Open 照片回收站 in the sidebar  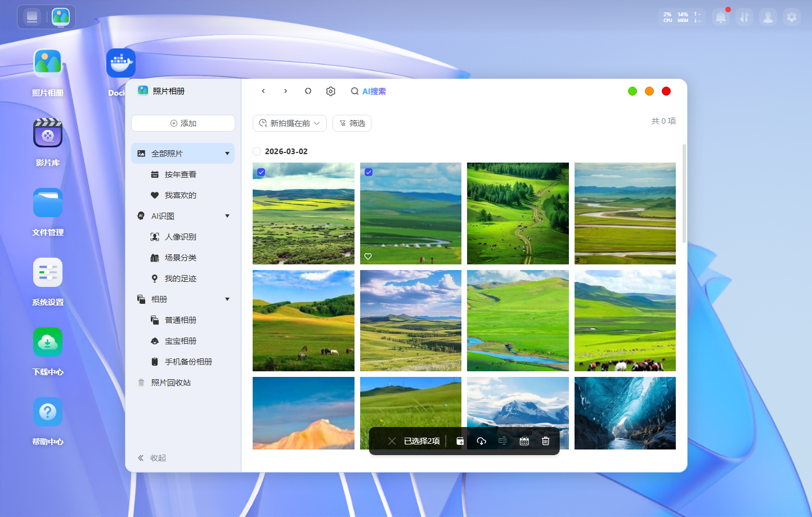pyautogui.click(x=183, y=383)
